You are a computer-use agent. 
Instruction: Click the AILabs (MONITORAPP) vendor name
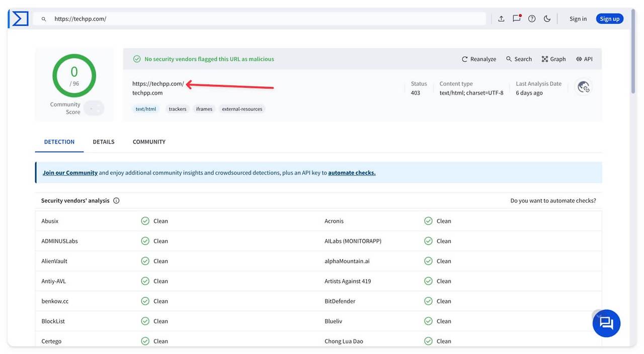click(x=353, y=241)
